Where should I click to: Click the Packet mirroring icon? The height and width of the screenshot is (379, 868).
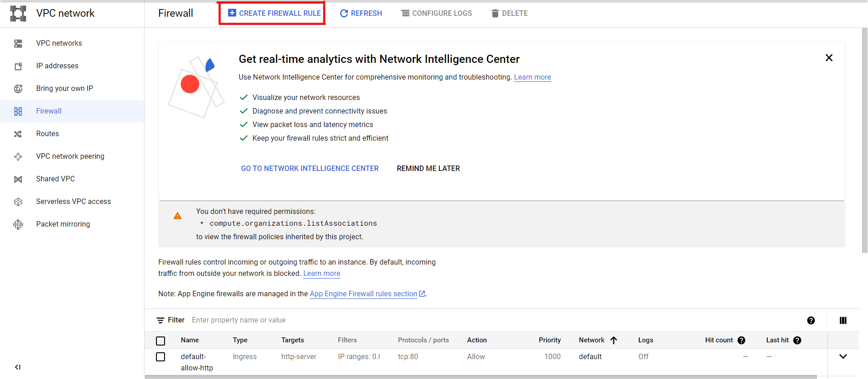[18, 224]
